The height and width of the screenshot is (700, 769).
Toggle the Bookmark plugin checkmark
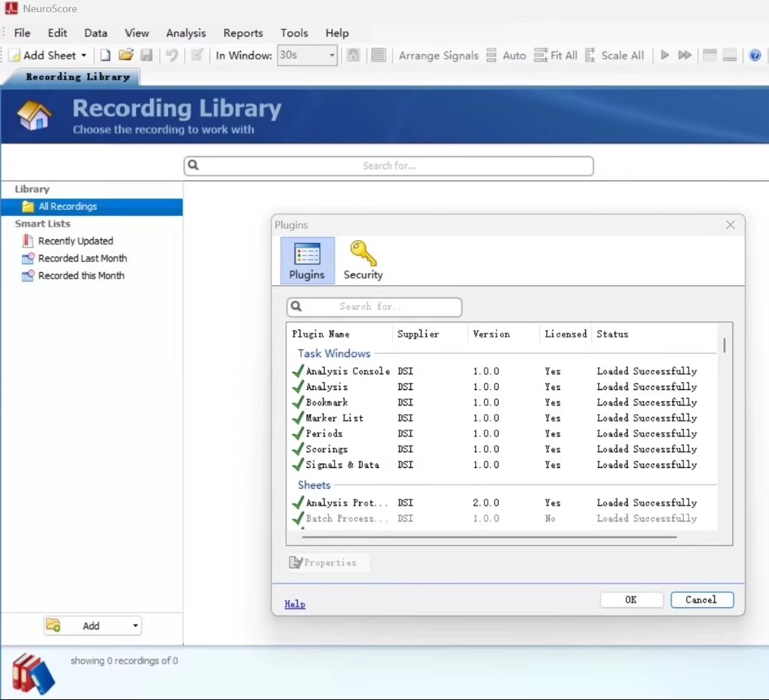[298, 403]
